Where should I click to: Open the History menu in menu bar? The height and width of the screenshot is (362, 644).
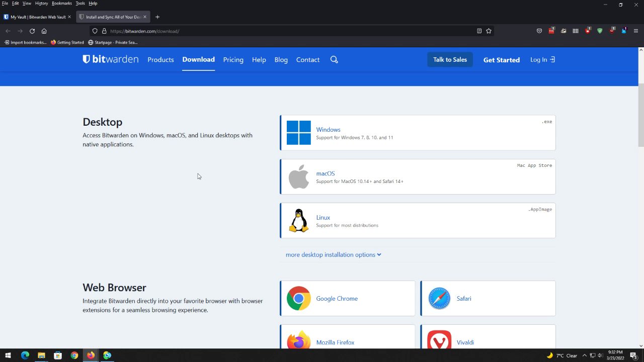(x=41, y=4)
